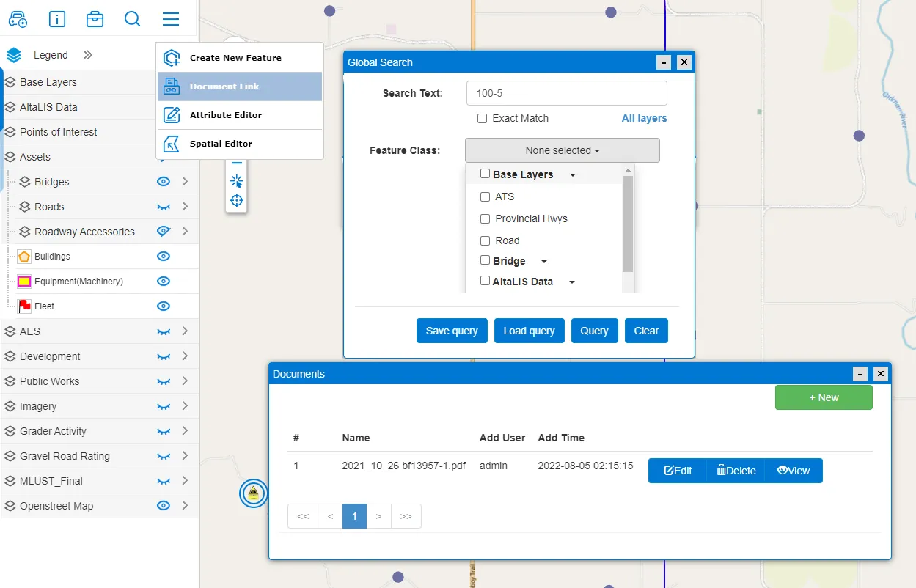Click the Roadway Accessories stack icon
916x588 pixels.
[25, 232]
